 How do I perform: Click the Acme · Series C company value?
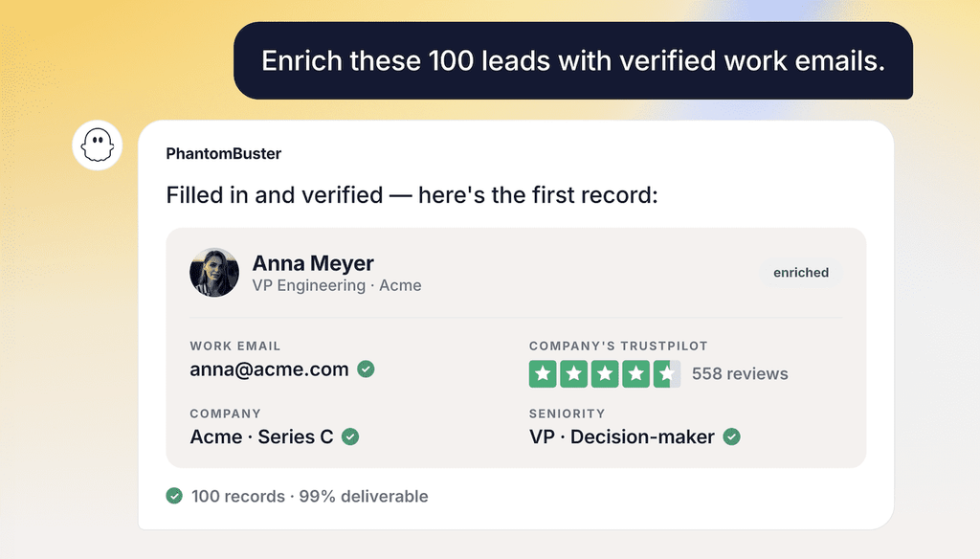(262, 436)
